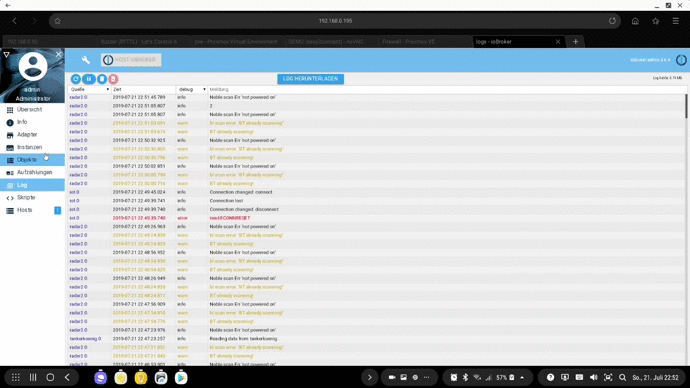Open Adapter in the sidebar
This screenshot has height=388, width=690.
(32, 135)
